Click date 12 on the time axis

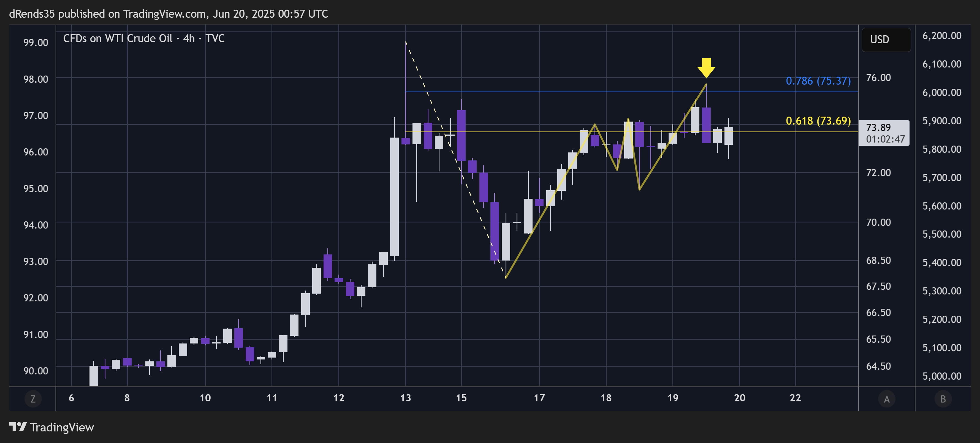(x=339, y=398)
